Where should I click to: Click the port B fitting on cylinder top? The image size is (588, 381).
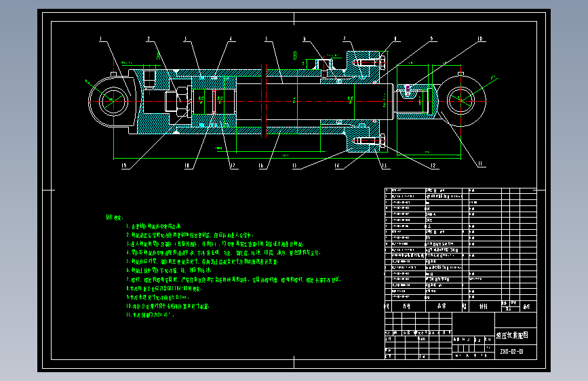[324, 64]
